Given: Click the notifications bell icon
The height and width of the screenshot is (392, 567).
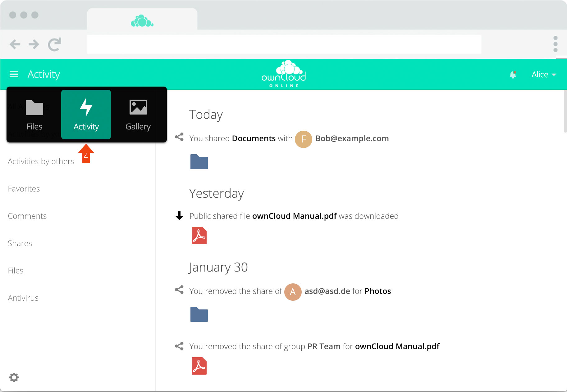Looking at the screenshot, I should pos(513,74).
